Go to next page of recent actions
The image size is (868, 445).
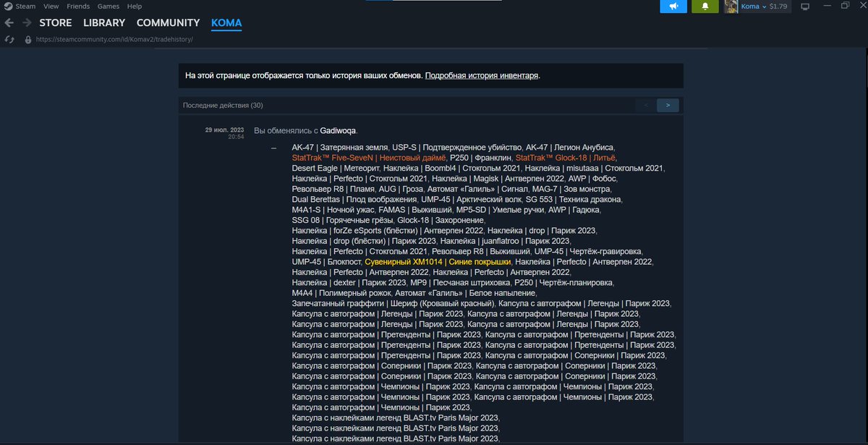tap(668, 106)
